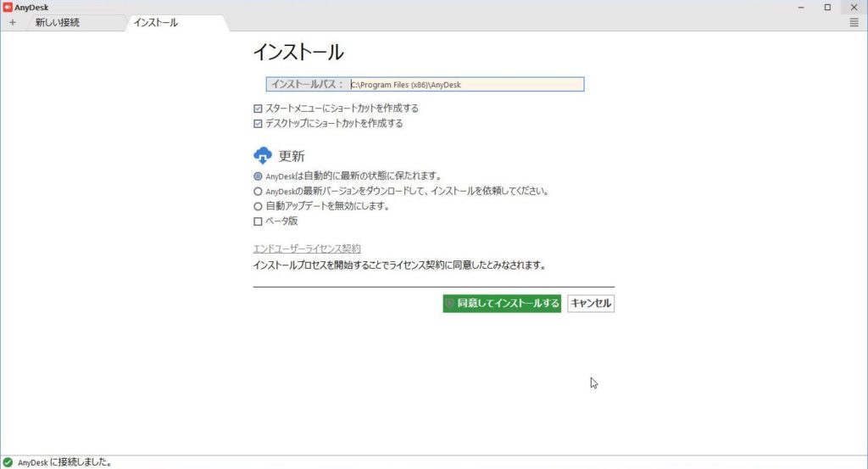Viewport: 868px width, 469px height.
Task: Select the download-and-ask-to-install update radio option
Action: pyautogui.click(x=258, y=191)
